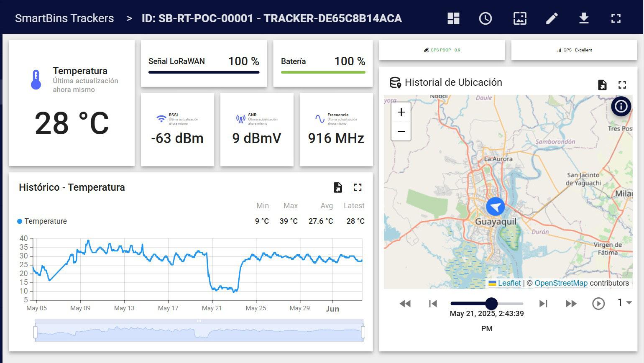Click the thermometer icon in Temperatura card
Viewport: 644px width, 363px height.
click(x=36, y=79)
